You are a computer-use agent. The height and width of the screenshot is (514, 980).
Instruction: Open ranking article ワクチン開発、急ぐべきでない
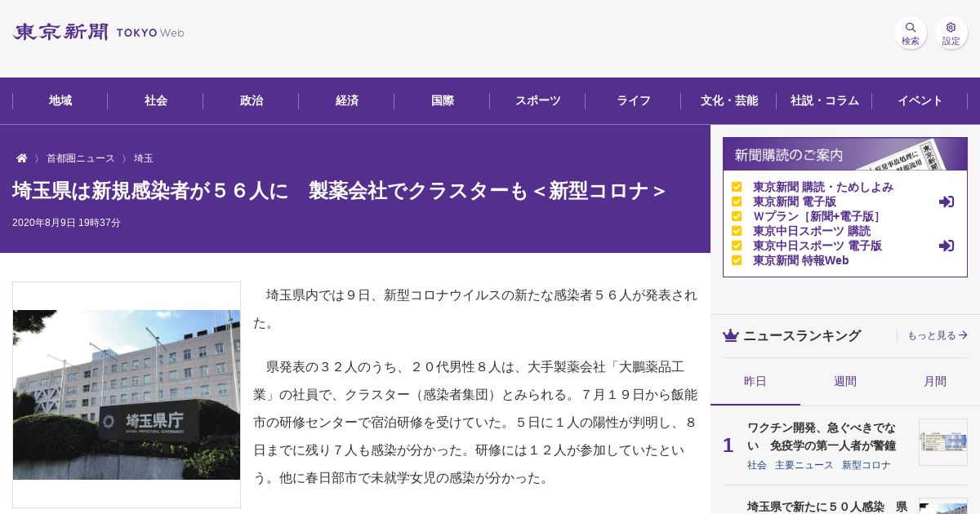click(x=822, y=436)
